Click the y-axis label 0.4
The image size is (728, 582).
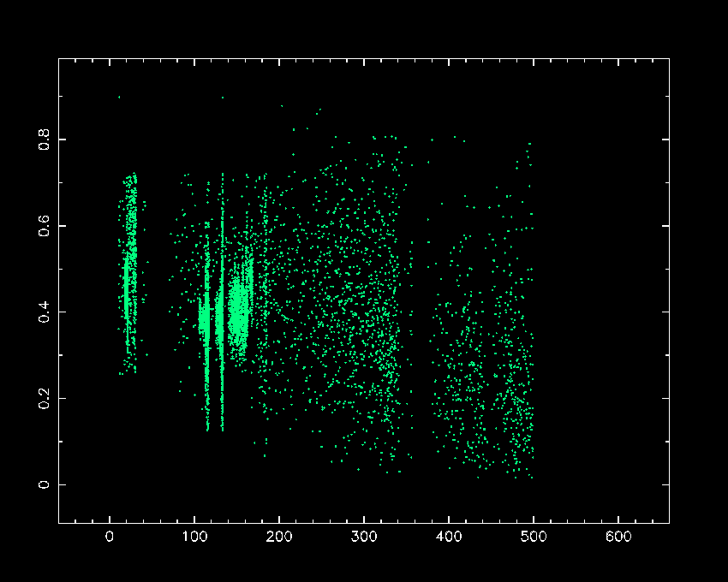tap(44, 312)
